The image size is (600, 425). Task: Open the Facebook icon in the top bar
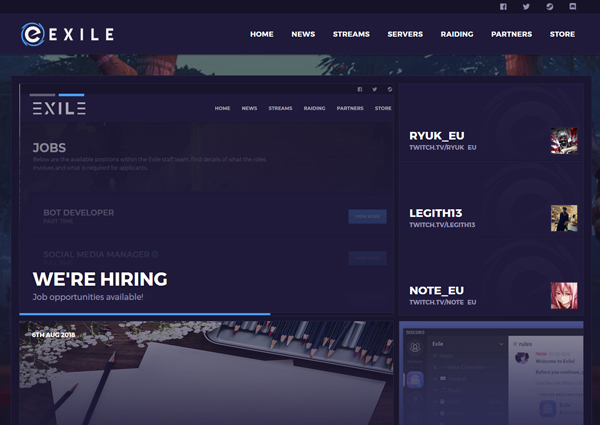pos(503,7)
